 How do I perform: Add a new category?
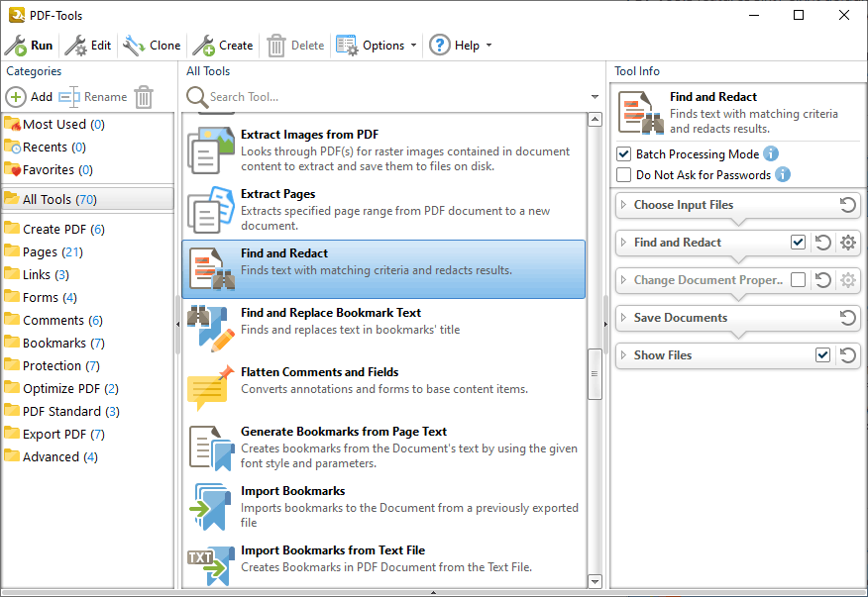pyautogui.click(x=30, y=97)
